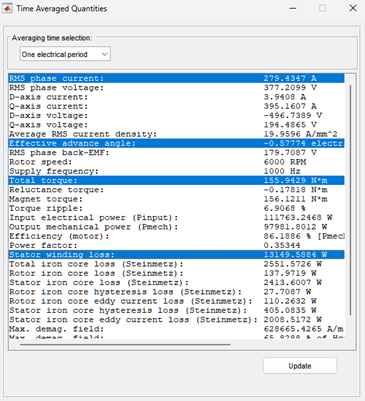
Task: Select the Effective advance angle row
Action: coord(176,143)
